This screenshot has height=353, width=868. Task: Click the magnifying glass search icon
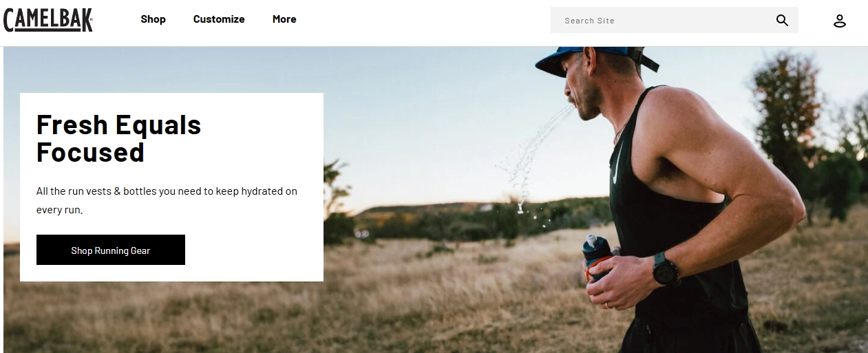[x=782, y=20]
